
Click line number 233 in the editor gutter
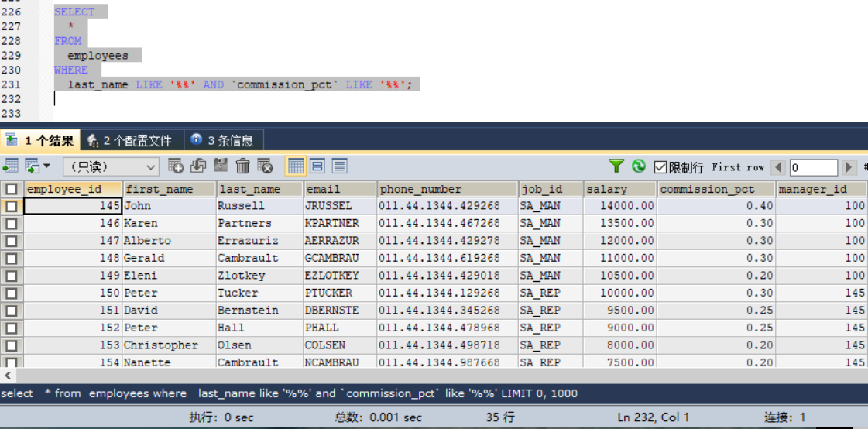pos(11,114)
